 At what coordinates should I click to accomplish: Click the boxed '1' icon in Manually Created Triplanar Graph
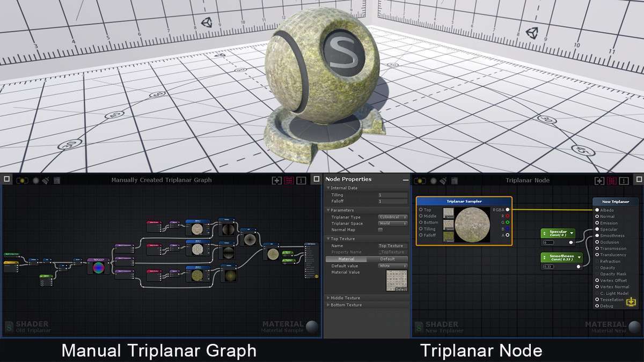click(x=301, y=181)
